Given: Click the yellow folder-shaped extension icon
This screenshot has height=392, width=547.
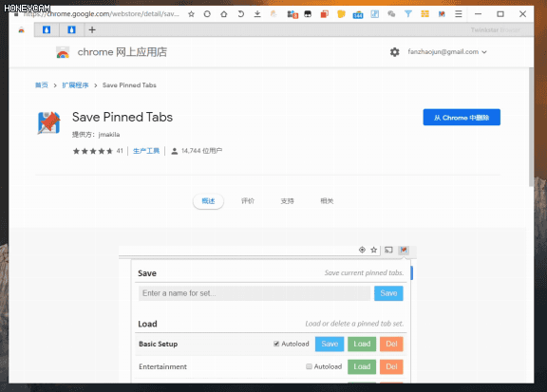Looking at the screenshot, I should click(341, 14).
